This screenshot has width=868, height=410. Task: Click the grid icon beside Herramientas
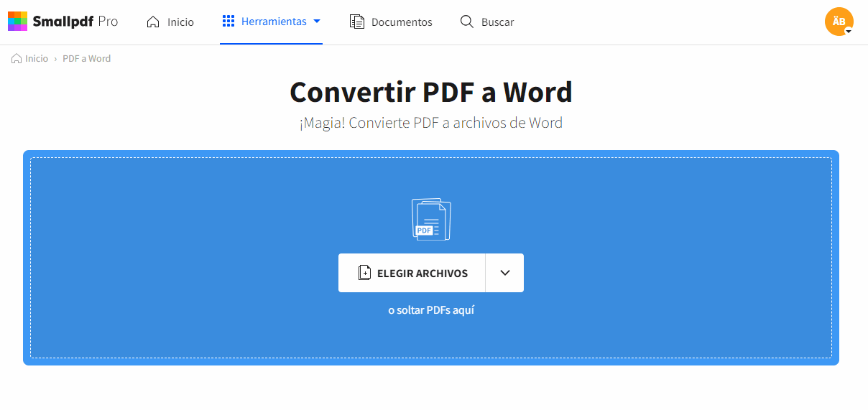coord(228,22)
